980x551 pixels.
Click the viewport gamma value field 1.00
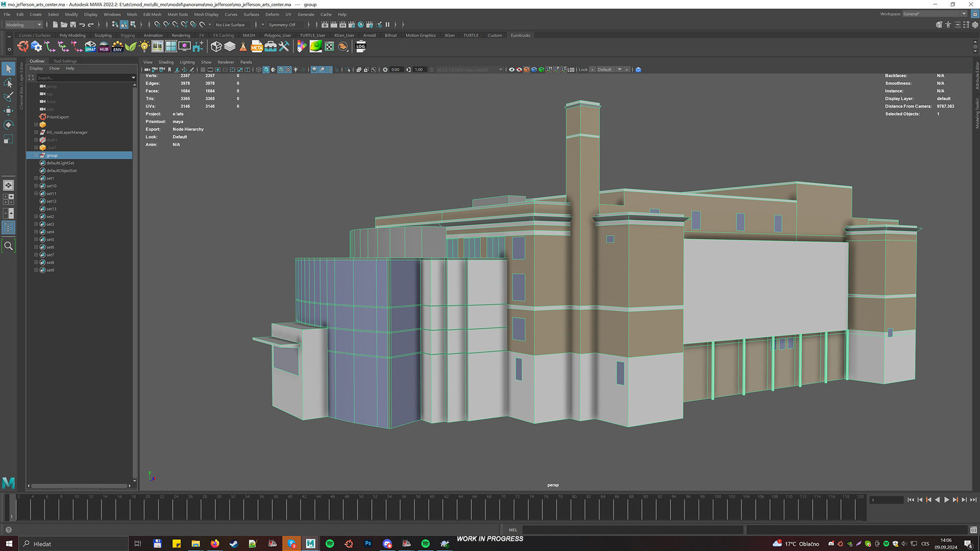coord(419,70)
